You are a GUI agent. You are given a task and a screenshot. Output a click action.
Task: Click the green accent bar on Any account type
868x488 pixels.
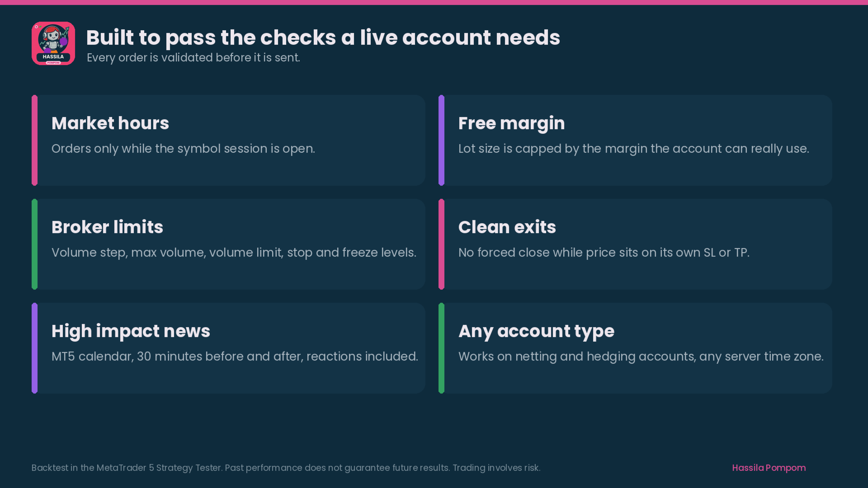[441, 348]
